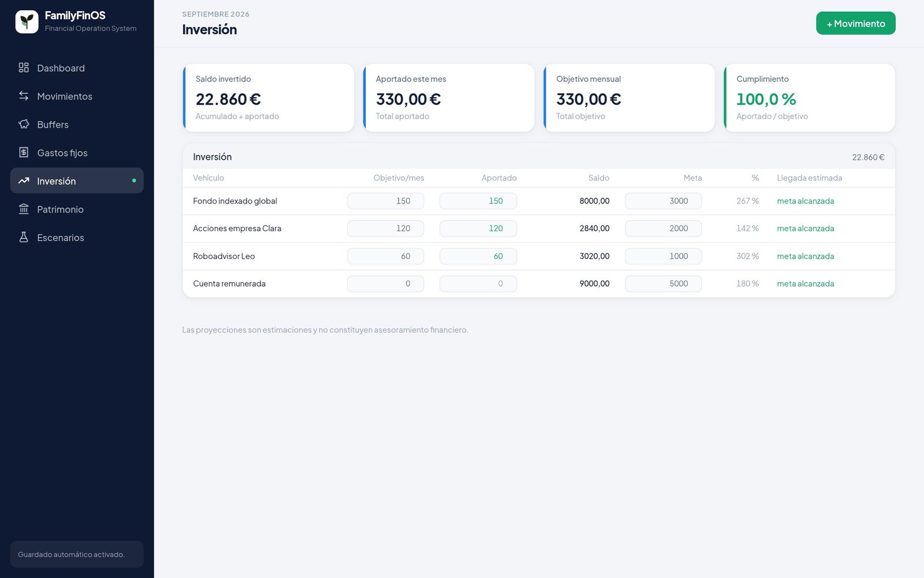Edit Objetivo/mes for Fondo indexado global
The image size is (924, 578).
point(385,201)
